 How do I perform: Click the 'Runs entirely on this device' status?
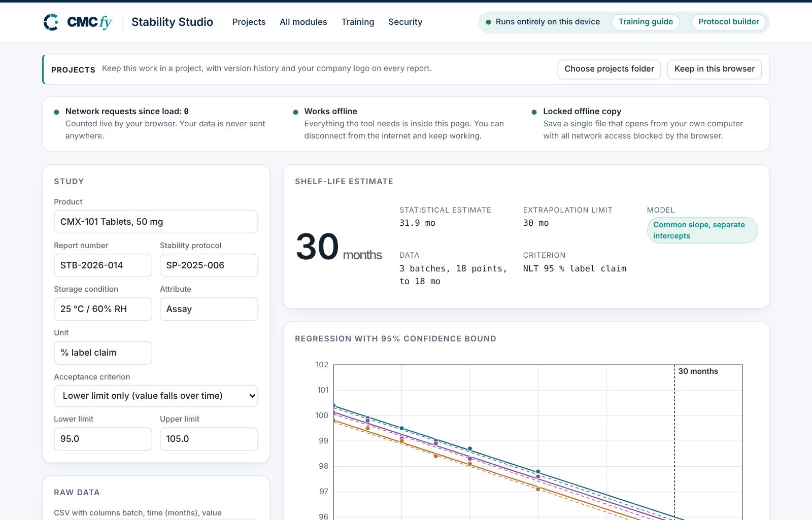coord(543,22)
